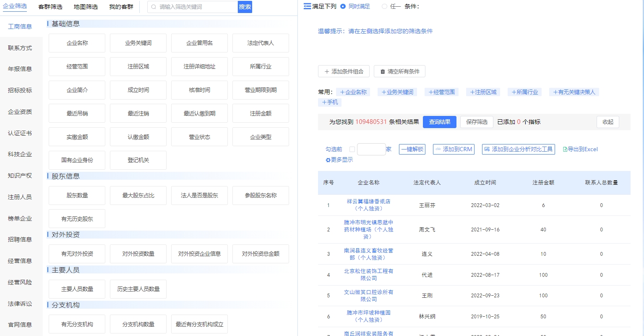Click the trash icon on 清空所有条件
Image resolution: width=644 pixels, height=336 pixels.
point(382,71)
